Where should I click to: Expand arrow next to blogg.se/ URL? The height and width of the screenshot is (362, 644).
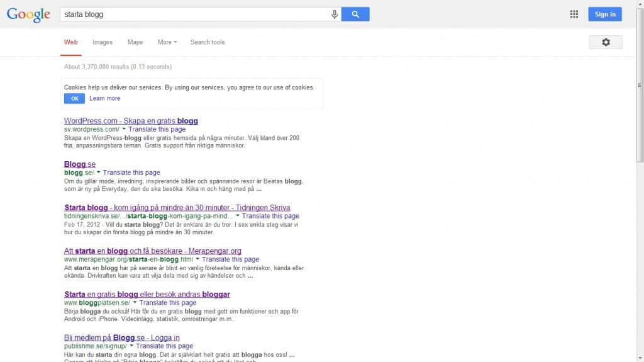[x=99, y=173]
